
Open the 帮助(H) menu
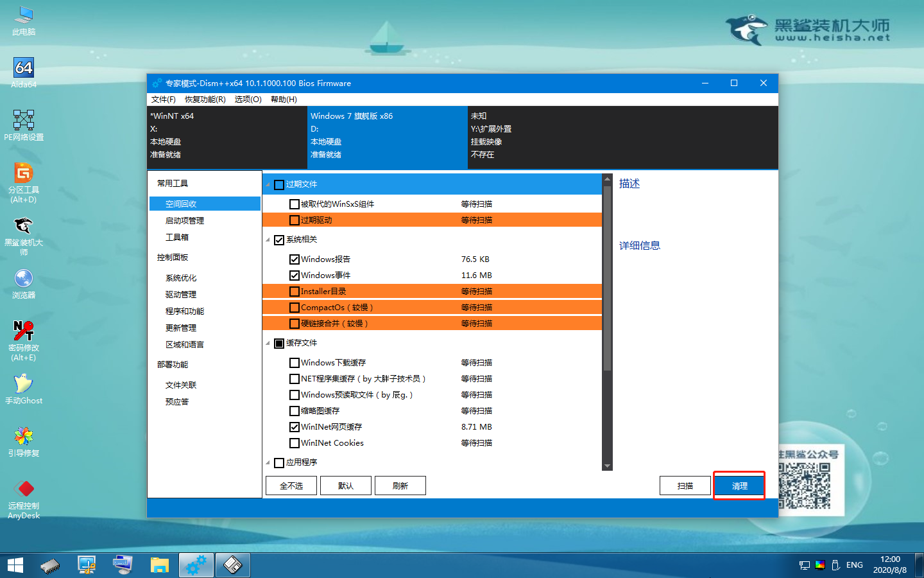tap(284, 100)
